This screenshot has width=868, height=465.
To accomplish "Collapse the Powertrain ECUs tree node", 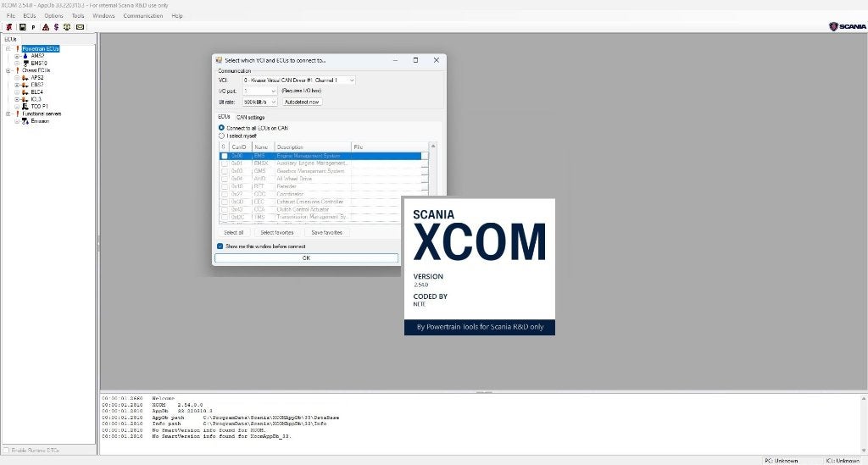I will click(x=8, y=48).
